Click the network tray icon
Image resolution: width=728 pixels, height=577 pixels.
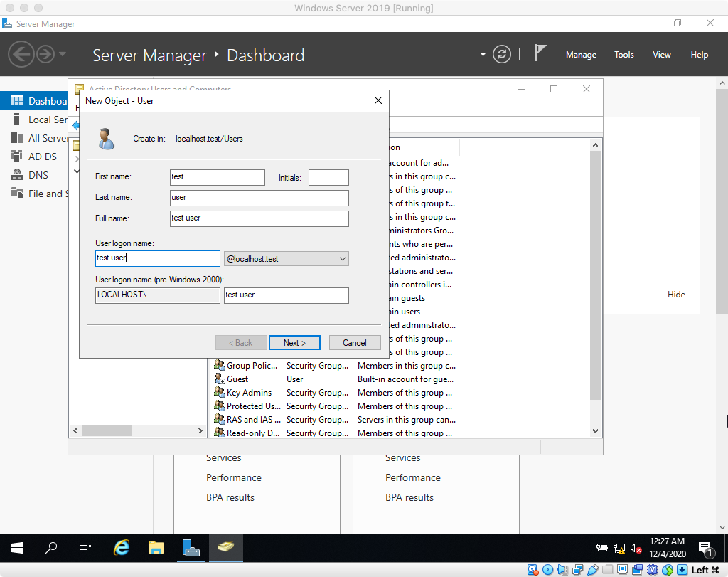pos(619,549)
